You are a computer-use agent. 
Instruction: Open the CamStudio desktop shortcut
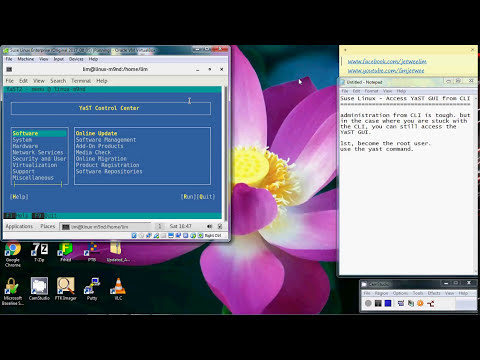[x=39, y=289]
